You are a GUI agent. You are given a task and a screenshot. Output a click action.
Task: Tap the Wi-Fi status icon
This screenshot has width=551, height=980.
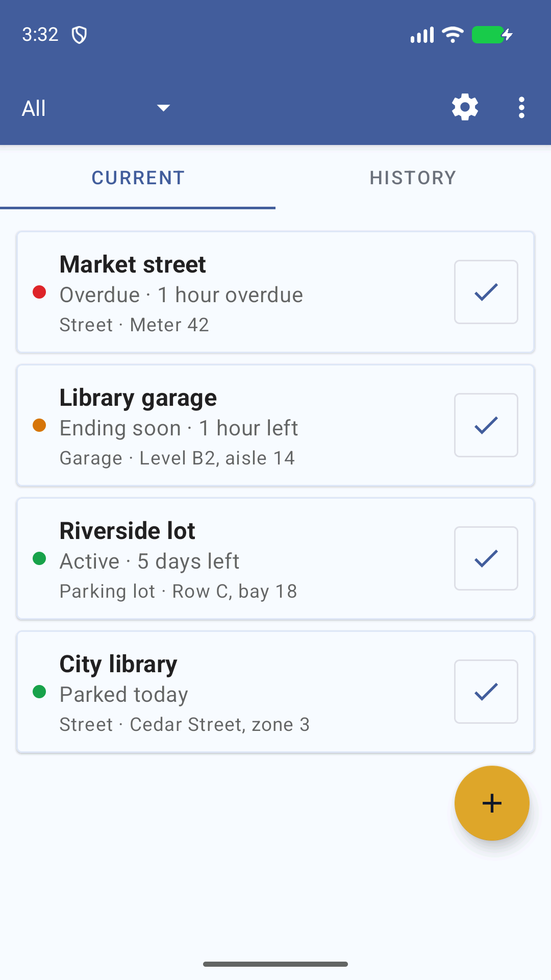(x=453, y=35)
